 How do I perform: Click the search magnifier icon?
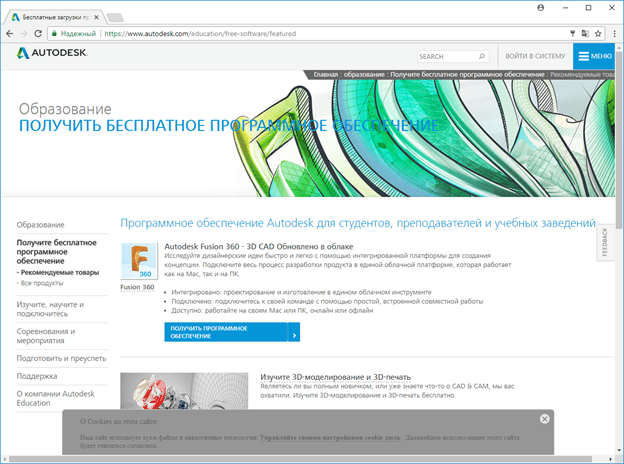tap(482, 56)
